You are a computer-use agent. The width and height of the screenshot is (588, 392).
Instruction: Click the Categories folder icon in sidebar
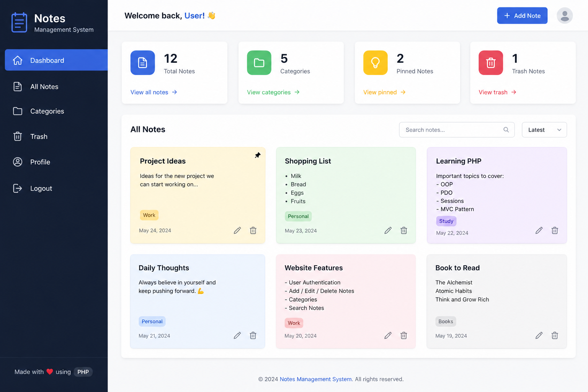tap(18, 111)
